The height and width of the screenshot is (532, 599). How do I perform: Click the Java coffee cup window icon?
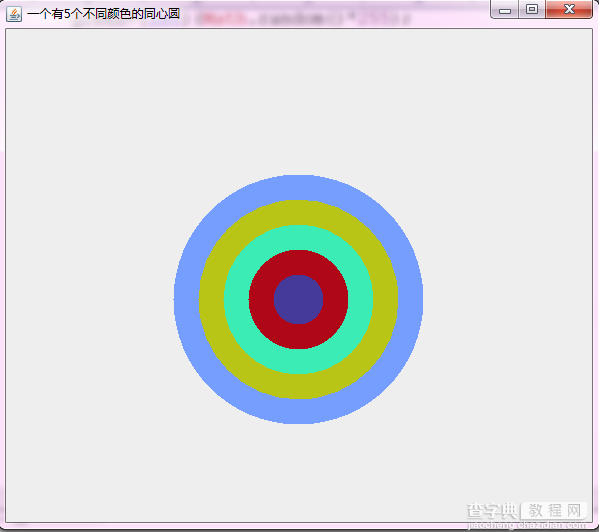pyautogui.click(x=14, y=15)
